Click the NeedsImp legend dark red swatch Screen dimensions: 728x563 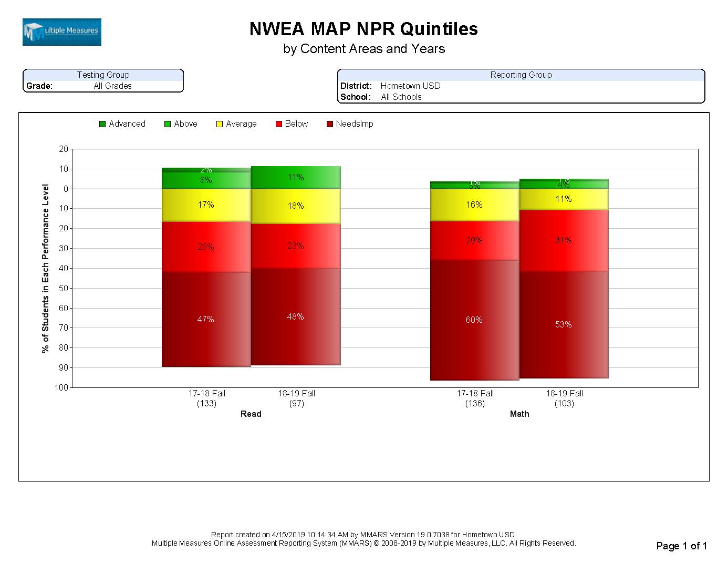pyautogui.click(x=330, y=124)
